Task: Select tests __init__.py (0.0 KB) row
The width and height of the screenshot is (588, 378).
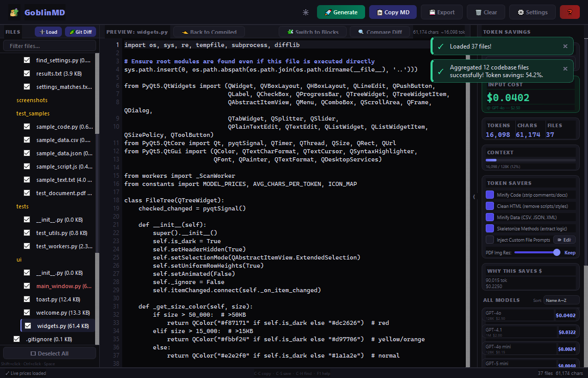Action: 58,220
